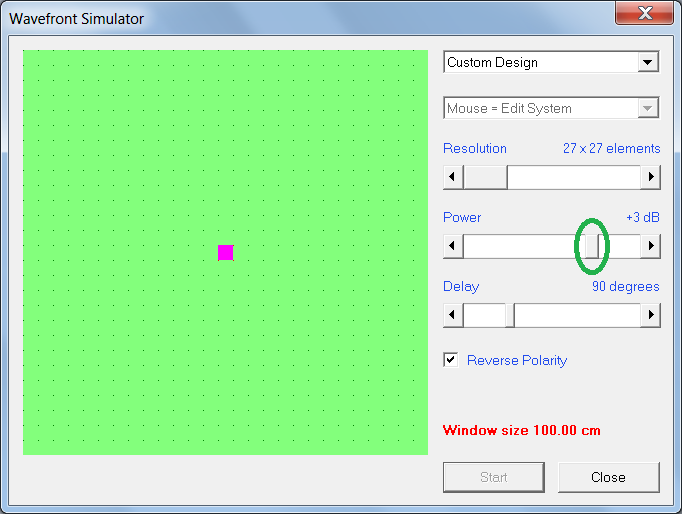Increase Delay with the right arrow
This screenshot has width=682, height=514.
tap(651, 315)
